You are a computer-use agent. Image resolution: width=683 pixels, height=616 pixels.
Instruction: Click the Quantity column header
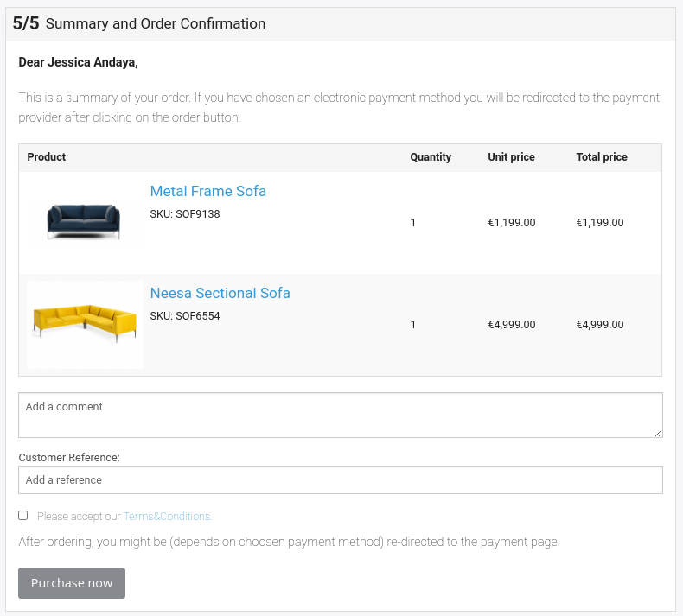[431, 156]
